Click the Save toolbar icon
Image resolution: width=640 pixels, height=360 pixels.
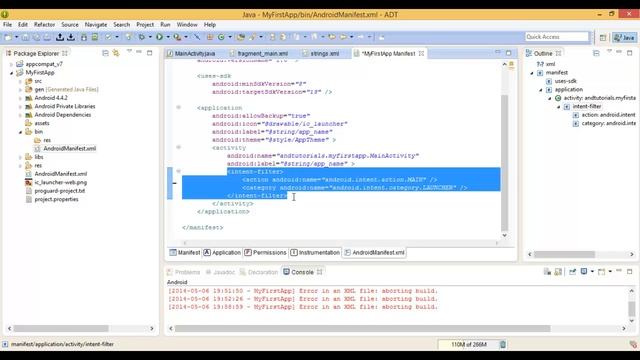[x=25, y=37]
